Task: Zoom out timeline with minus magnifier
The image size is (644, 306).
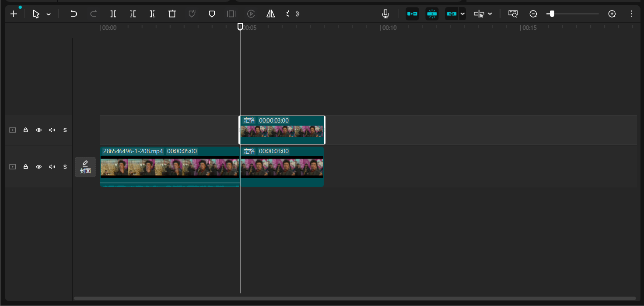Action: (x=533, y=14)
